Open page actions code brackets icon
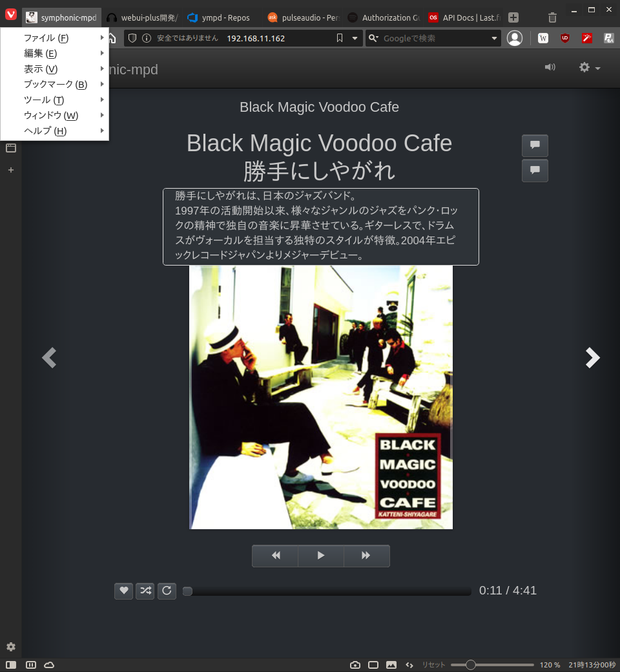This screenshot has height=672, width=620. point(409,665)
